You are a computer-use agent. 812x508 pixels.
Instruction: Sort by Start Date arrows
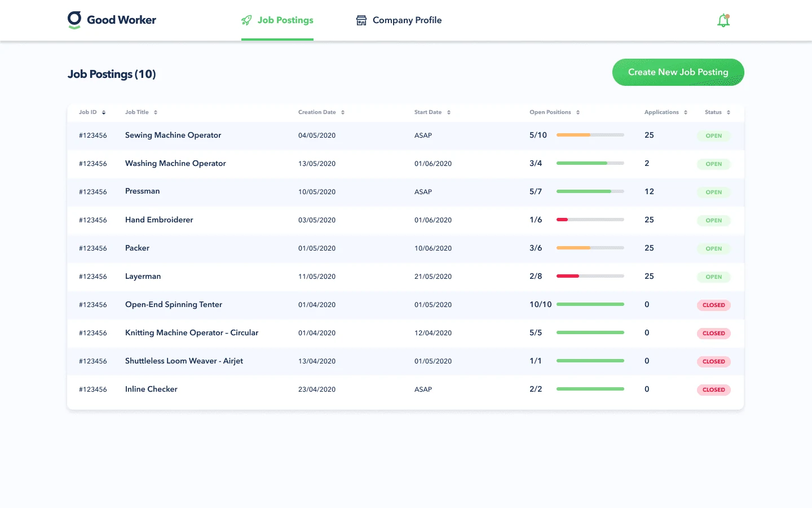tap(449, 112)
